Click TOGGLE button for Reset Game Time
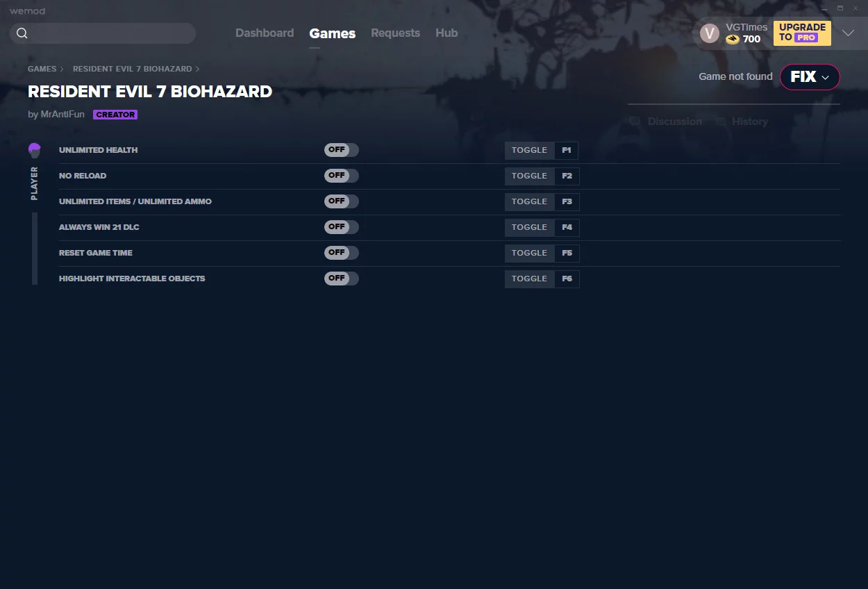The height and width of the screenshot is (589, 868). pos(530,253)
